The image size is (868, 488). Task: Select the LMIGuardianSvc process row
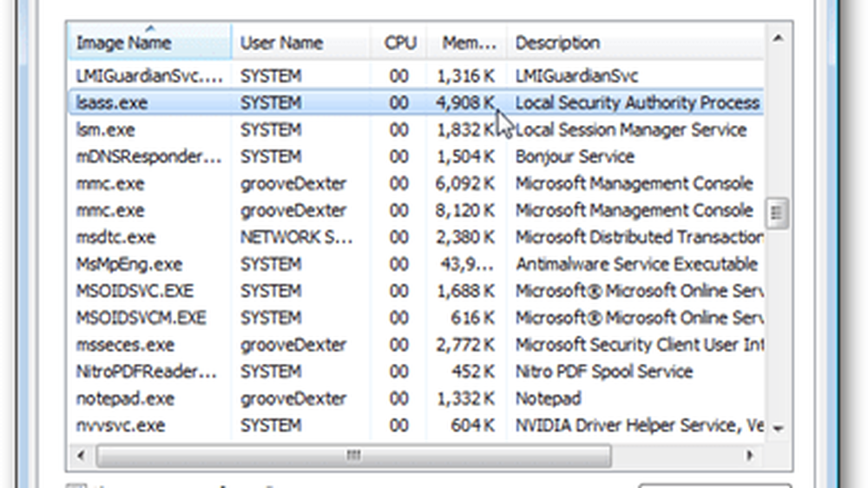(416, 76)
